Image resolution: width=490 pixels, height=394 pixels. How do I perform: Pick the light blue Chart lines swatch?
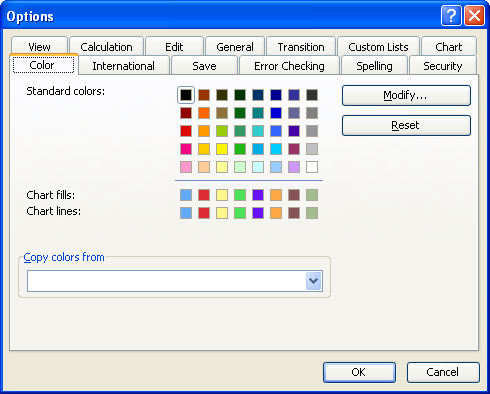point(186,213)
